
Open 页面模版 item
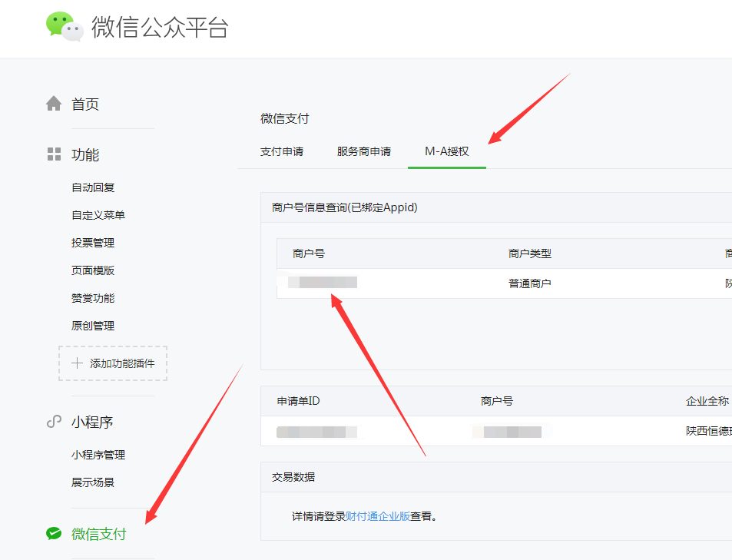(93, 270)
